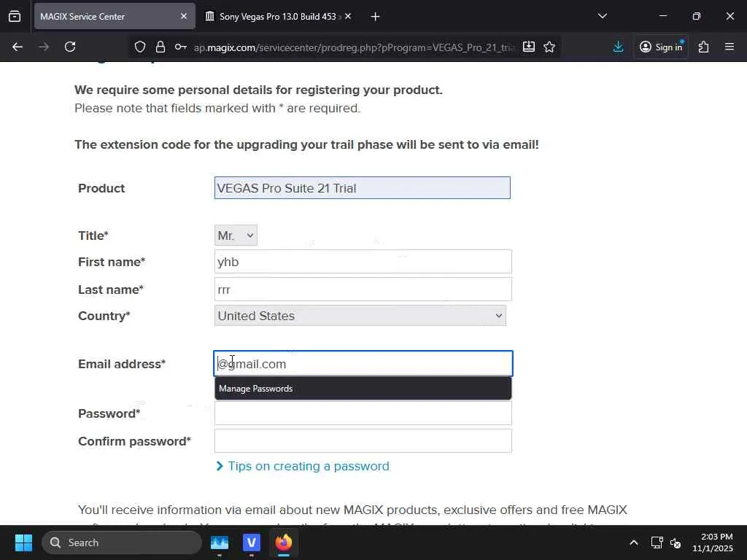Click the 'Email address*' label
Viewport: 747px width, 560px height.
[x=122, y=365]
